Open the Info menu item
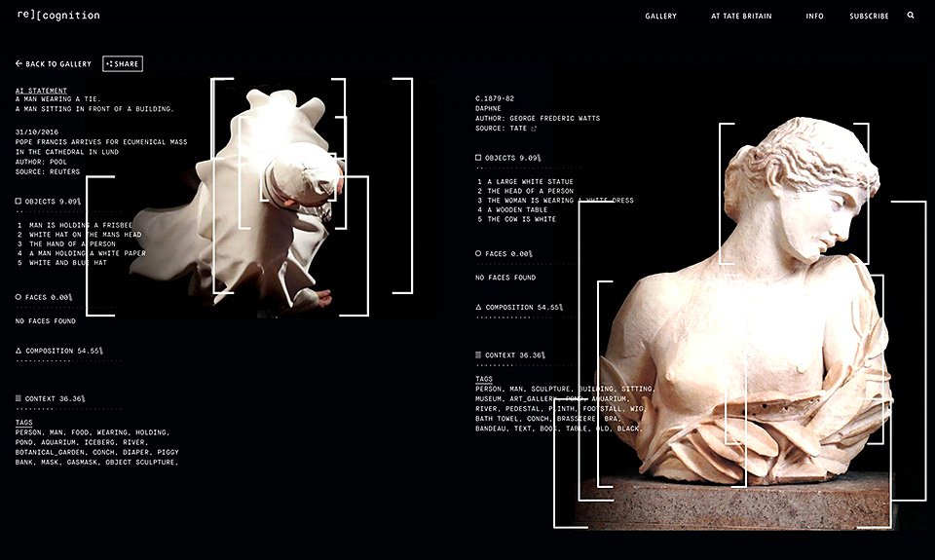This screenshot has height=560, width=935. click(814, 17)
